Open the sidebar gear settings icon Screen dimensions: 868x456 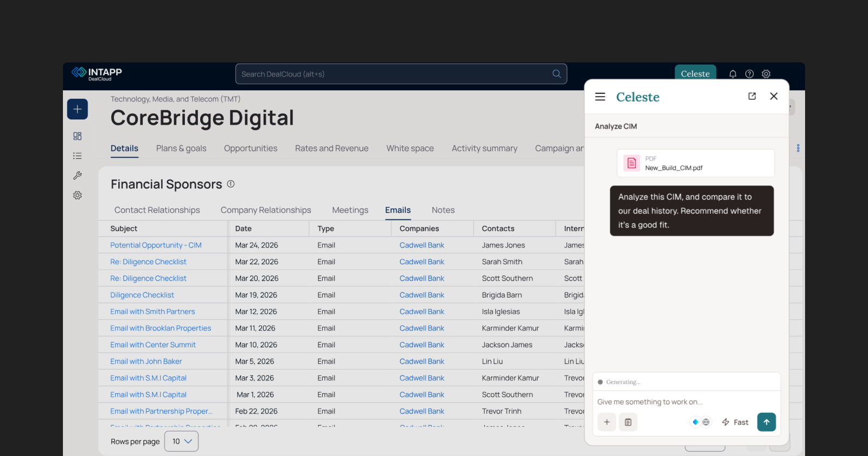78,195
